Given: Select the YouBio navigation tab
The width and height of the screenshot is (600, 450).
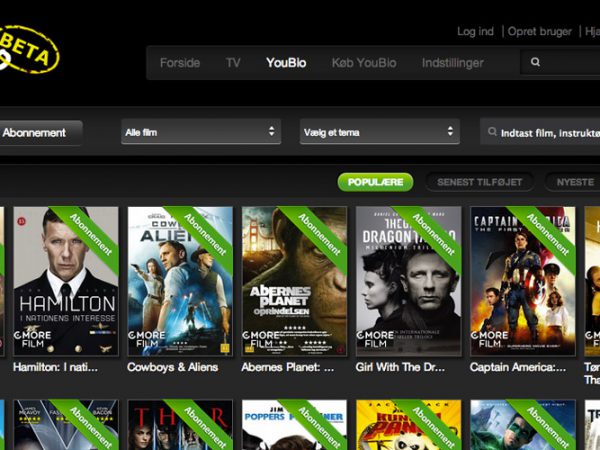Looking at the screenshot, I should (x=284, y=63).
